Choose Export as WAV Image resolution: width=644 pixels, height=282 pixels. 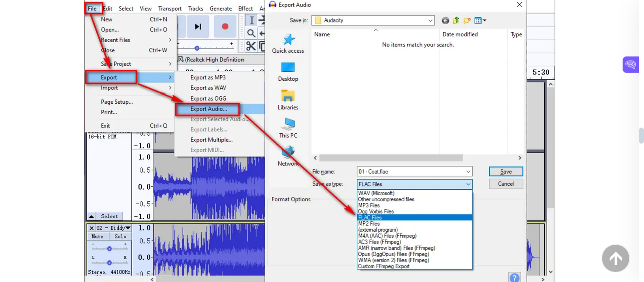(208, 88)
